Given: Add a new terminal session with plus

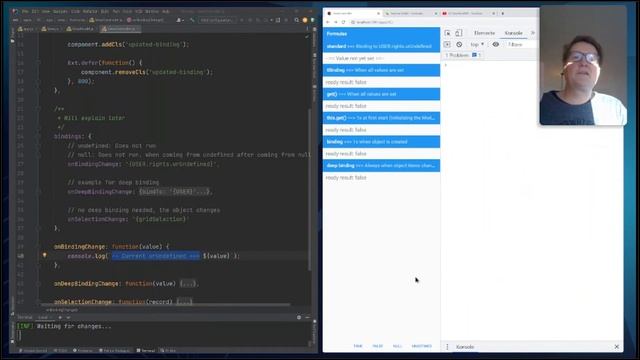Looking at the screenshot, I should click(60, 317).
